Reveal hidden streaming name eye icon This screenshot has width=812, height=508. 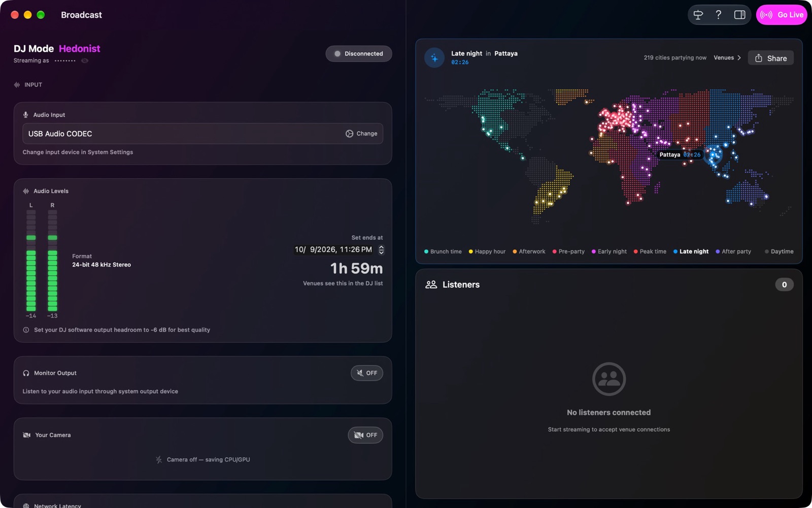coord(85,60)
